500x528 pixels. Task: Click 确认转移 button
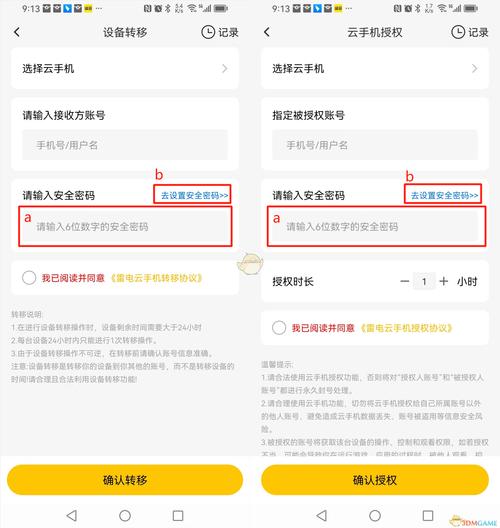125,480
